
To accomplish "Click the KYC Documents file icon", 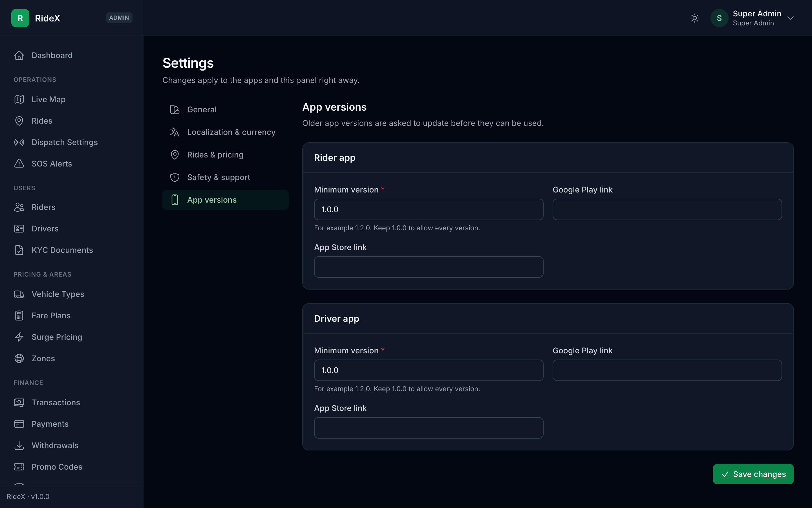I will [19, 250].
